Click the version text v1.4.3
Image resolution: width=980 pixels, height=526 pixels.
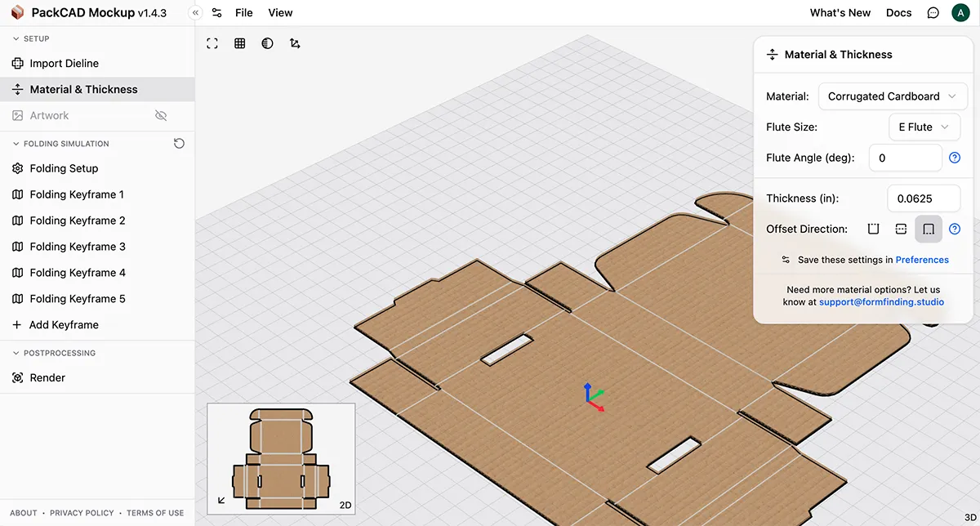click(152, 13)
